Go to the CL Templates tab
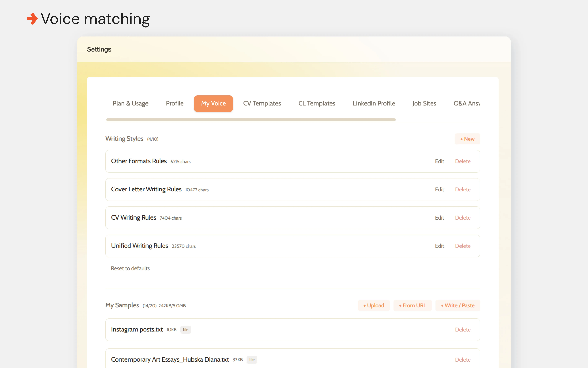 [x=317, y=103]
